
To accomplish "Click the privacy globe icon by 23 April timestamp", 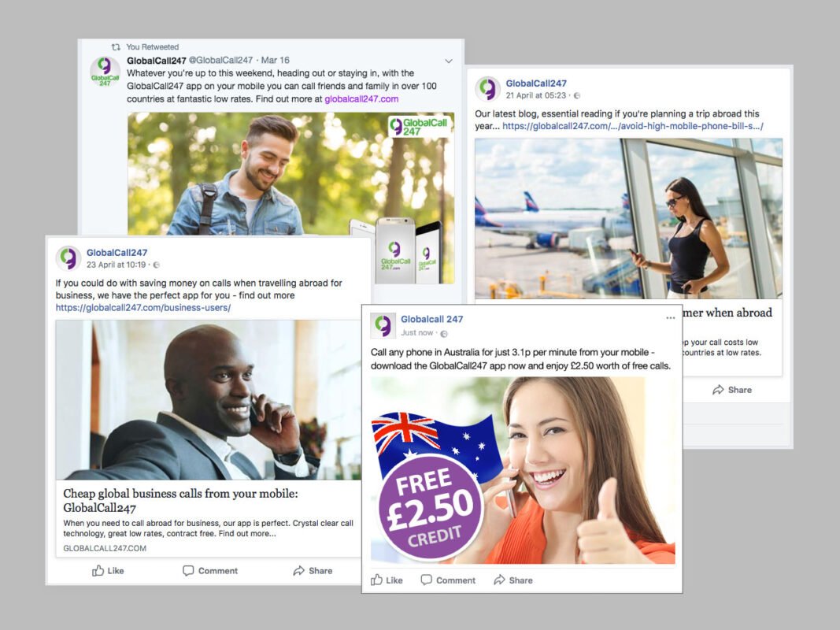I will [157, 265].
